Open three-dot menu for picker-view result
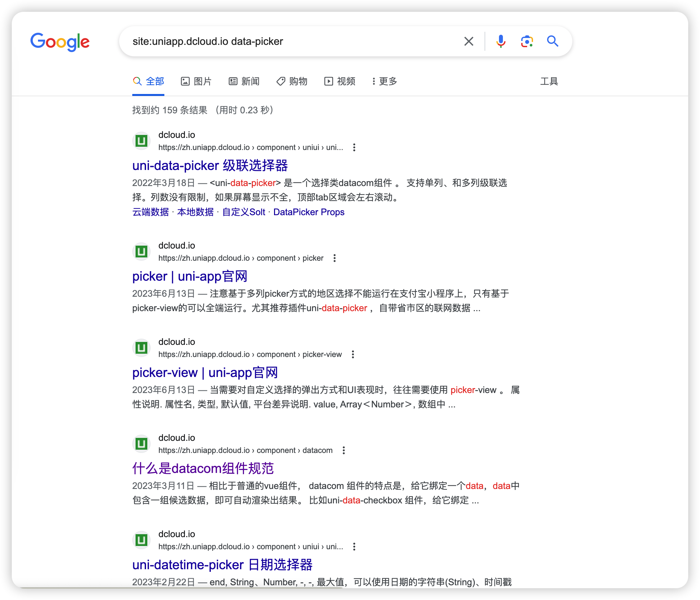This screenshot has height=600, width=700. point(353,355)
